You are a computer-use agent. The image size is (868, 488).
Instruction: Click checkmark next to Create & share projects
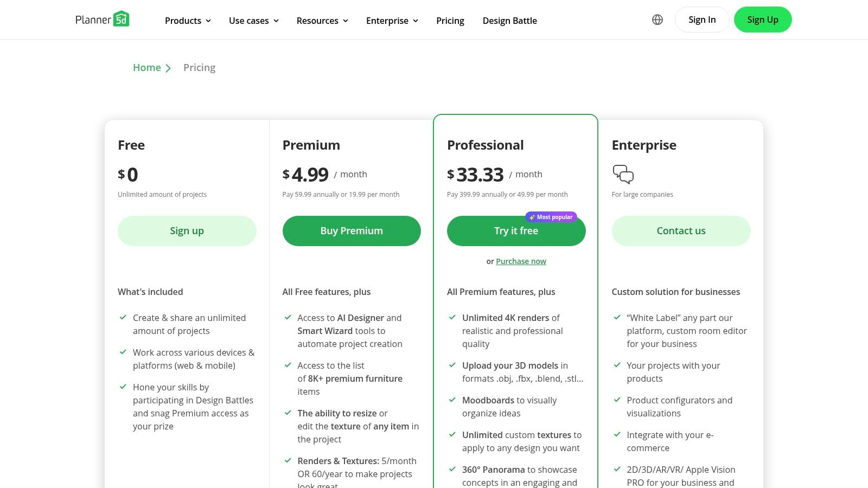pyautogui.click(x=123, y=317)
